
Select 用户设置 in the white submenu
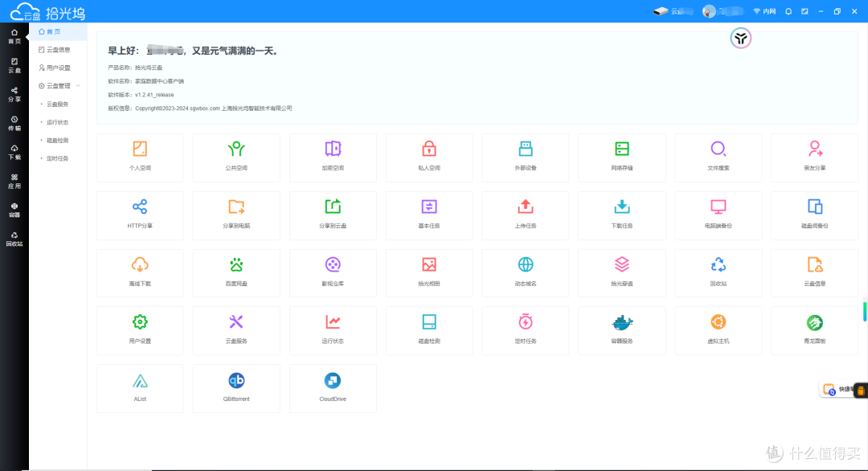point(58,68)
